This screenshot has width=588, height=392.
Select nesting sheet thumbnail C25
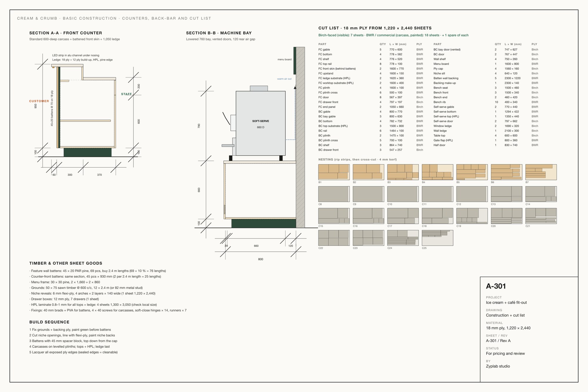tap(437, 238)
